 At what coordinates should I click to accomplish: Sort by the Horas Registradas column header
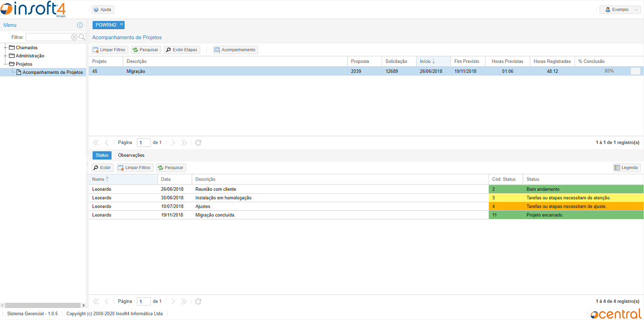tap(552, 61)
